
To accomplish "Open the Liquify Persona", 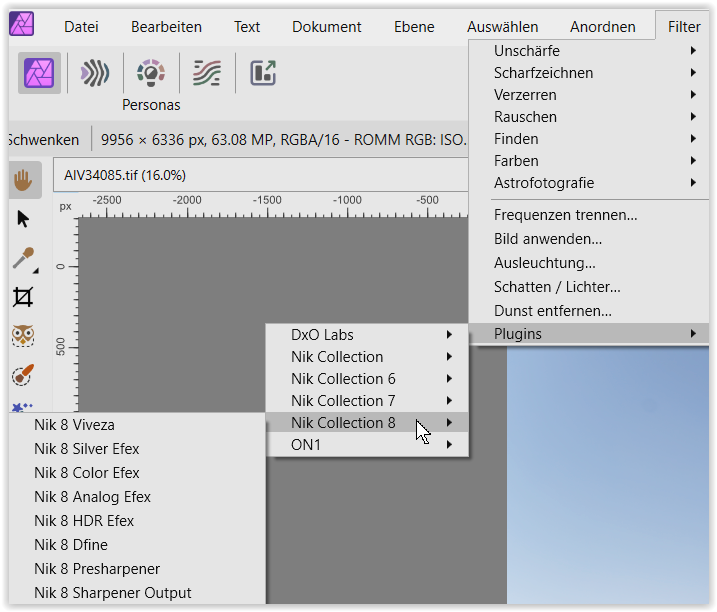I will tap(95, 73).
